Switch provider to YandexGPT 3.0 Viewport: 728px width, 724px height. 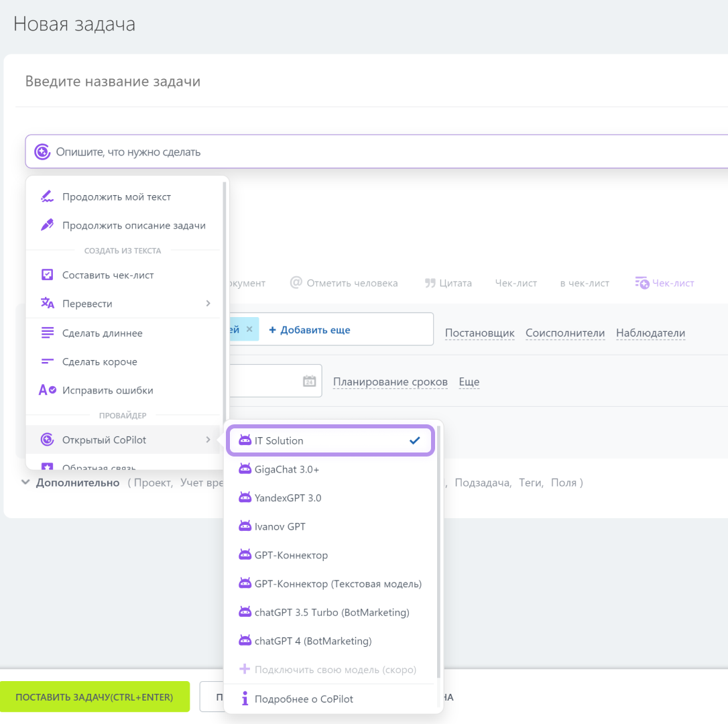click(288, 498)
